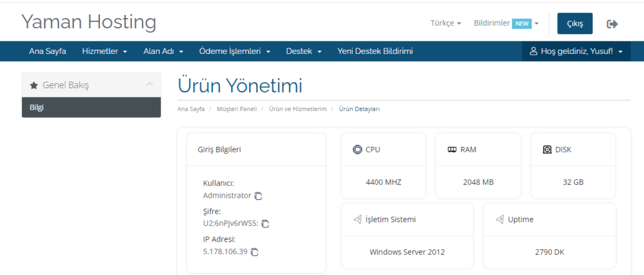Screen dimensions: 644x275
Task: Click the IP value 5.178.106.39
Action: pos(225,252)
